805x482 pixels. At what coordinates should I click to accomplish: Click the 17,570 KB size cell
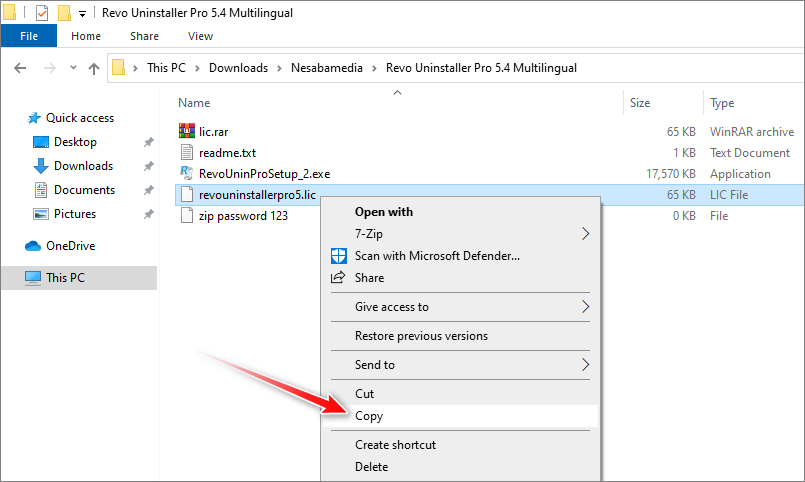(x=670, y=174)
